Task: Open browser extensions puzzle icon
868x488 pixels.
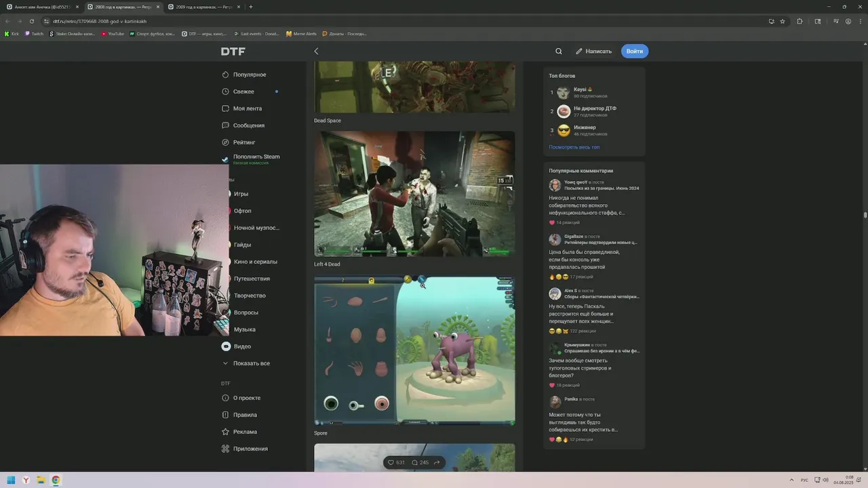Action: click(800, 21)
